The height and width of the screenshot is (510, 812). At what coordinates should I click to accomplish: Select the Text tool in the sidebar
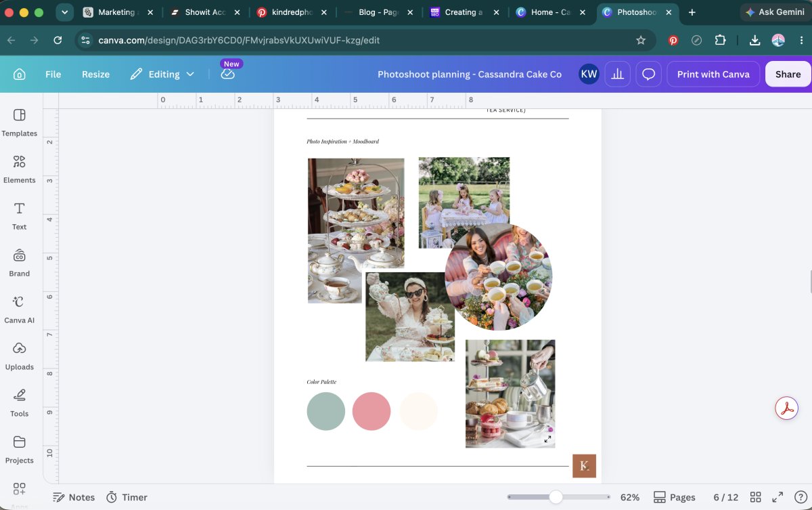pos(19,216)
